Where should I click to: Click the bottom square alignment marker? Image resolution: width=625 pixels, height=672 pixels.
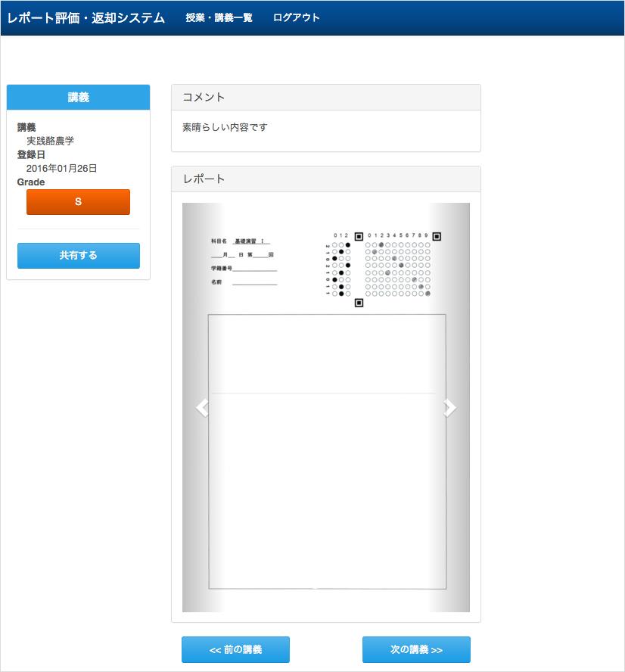(x=359, y=303)
